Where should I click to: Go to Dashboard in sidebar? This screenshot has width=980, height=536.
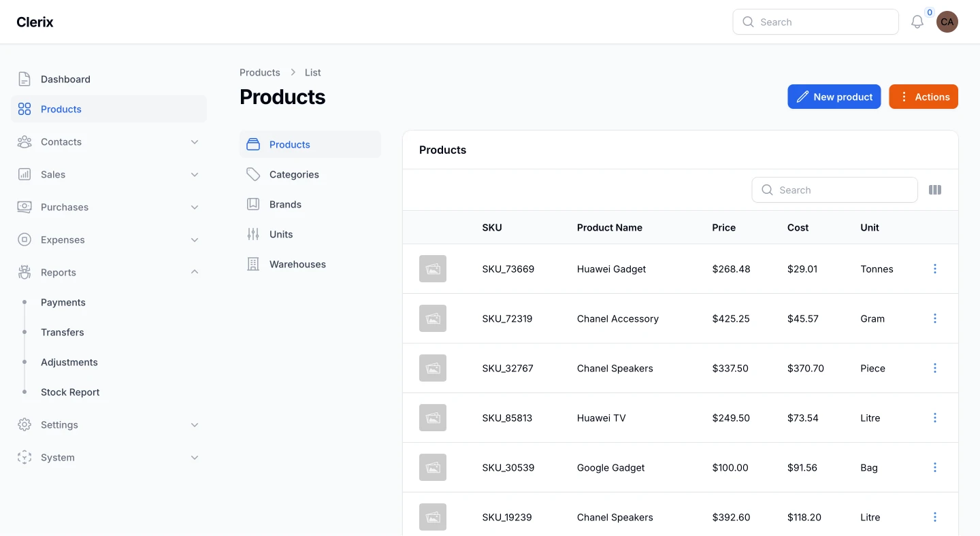coord(109,79)
